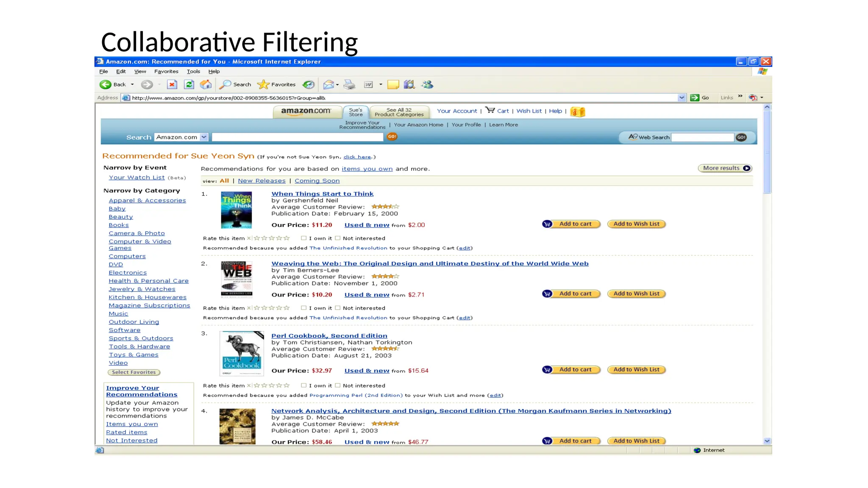Rate Weaving the Web using rating stars
Image resolution: width=868 pixels, height=488 pixels.
coord(272,308)
